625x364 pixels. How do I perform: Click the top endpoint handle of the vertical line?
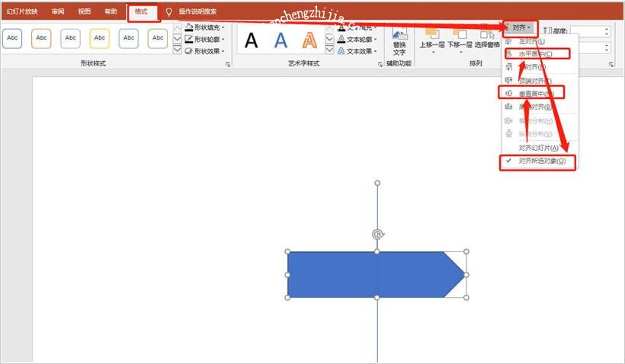click(x=377, y=184)
